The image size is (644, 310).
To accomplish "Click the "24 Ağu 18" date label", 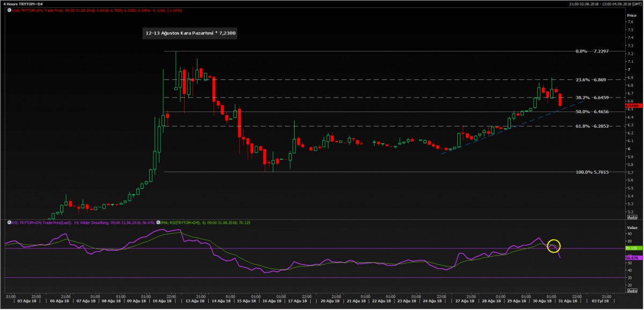I will pos(433,301).
